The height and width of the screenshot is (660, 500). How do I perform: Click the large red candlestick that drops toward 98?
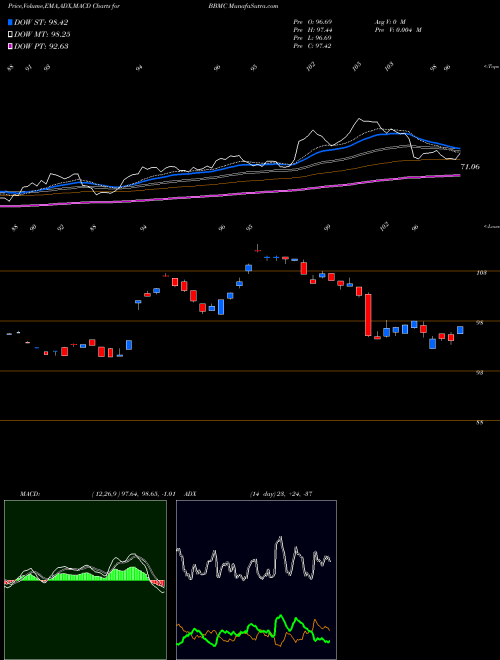368,314
